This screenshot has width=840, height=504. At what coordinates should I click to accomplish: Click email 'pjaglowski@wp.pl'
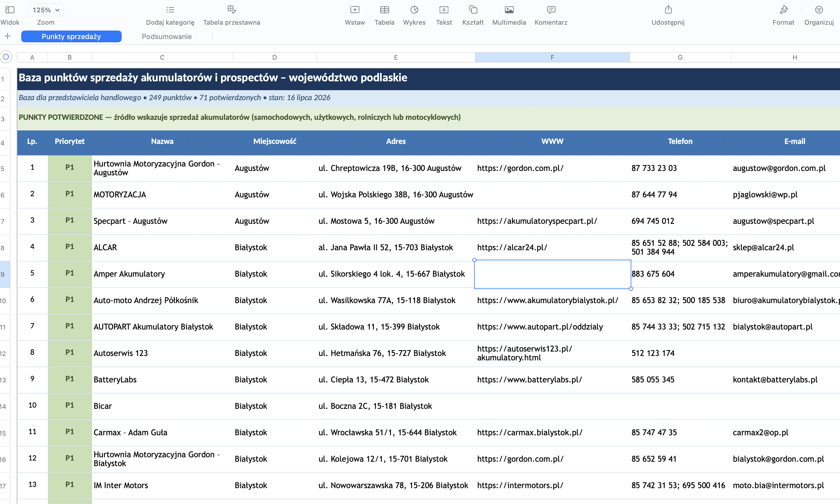coord(765,195)
